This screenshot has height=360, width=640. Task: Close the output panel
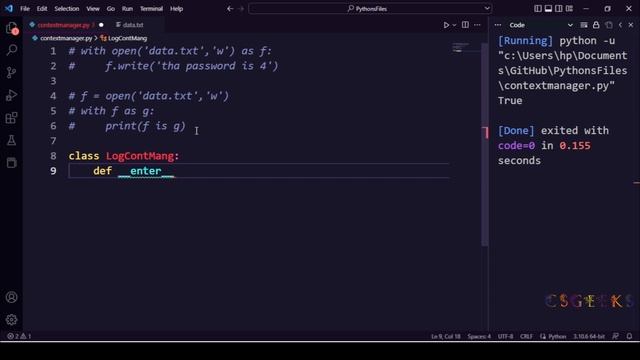coord(631,25)
